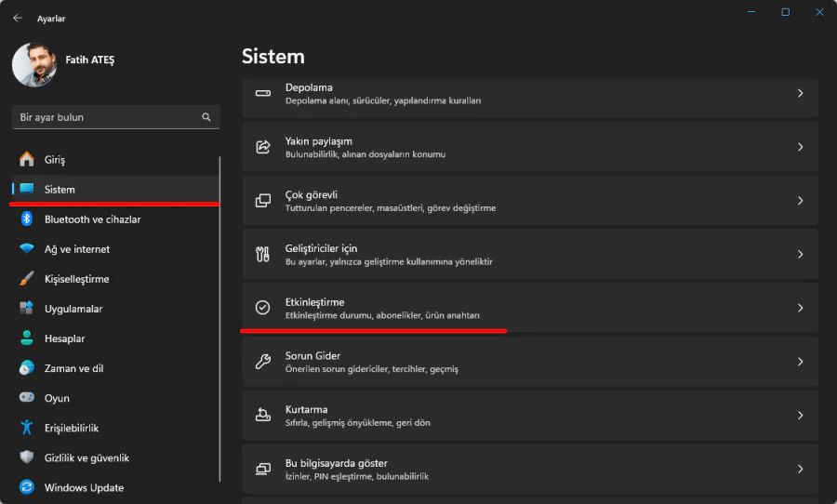Click the Windows Update sync icon
The width and height of the screenshot is (837, 504).
(27, 487)
